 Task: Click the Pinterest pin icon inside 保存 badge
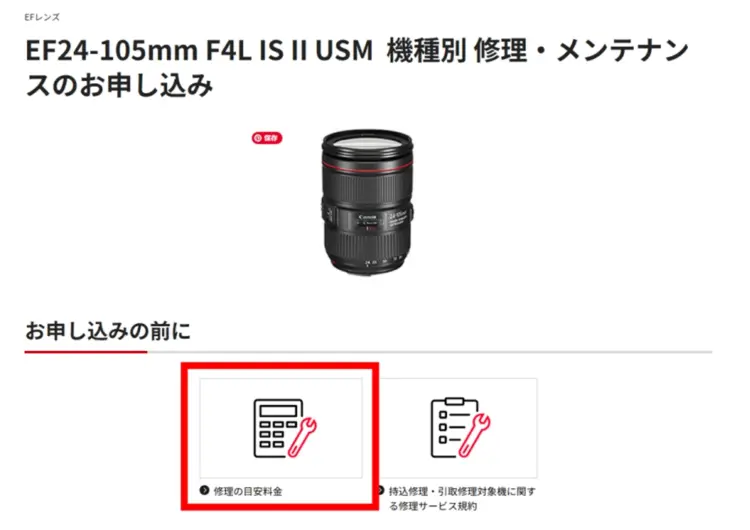pyautogui.click(x=258, y=138)
